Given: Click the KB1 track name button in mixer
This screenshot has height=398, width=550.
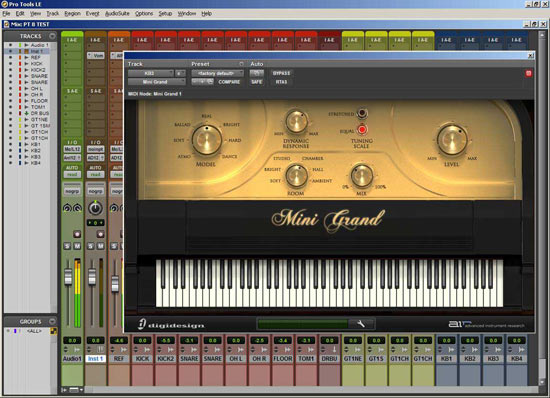Looking at the screenshot, I should (446, 359).
